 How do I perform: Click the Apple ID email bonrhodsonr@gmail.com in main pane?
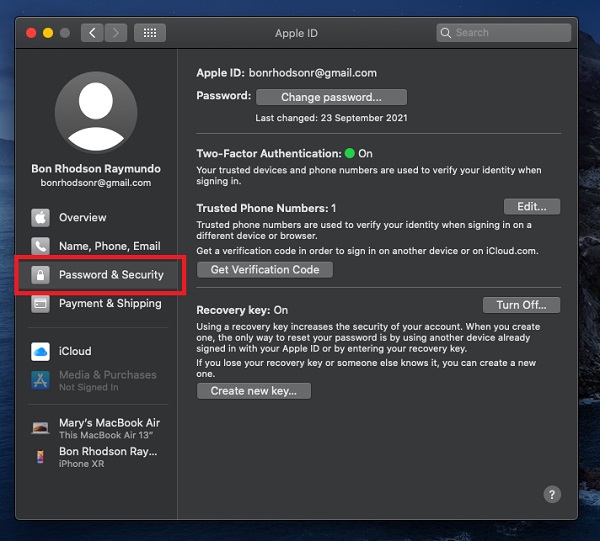coord(313,73)
